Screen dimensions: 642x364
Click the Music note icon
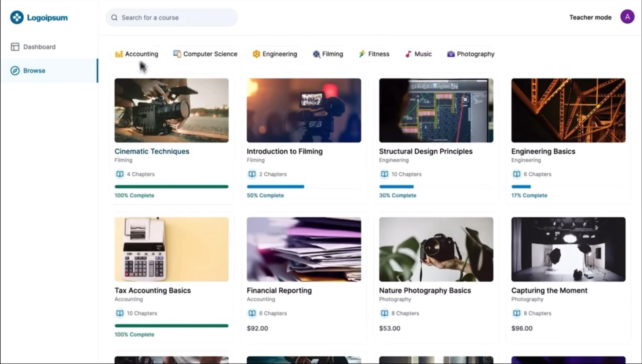coord(408,54)
